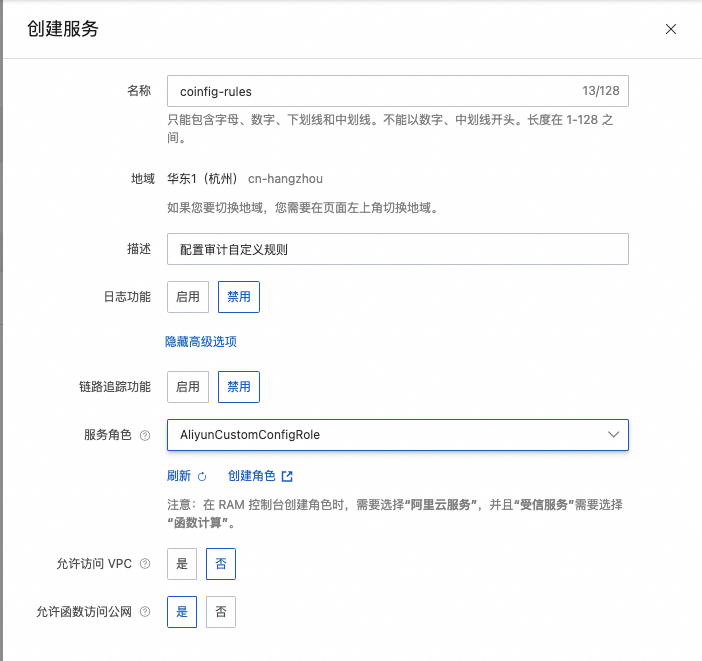Choose 否 for 允许访问 VPC
Image resolution: width=702 pixels, height=661 pixels.
click(x=221, y=564)
